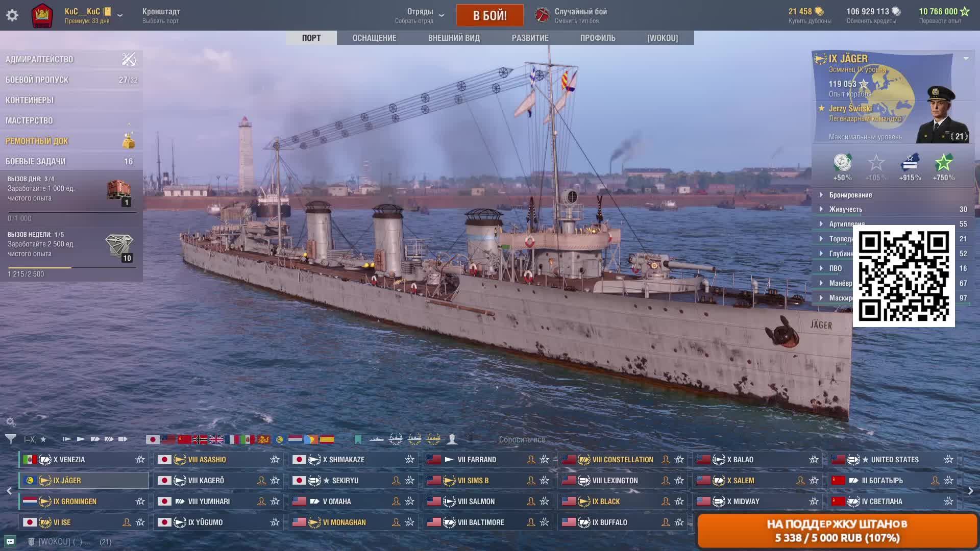
Task: Filter carousel by Japan flag
Action: click(x=152, y=439)
